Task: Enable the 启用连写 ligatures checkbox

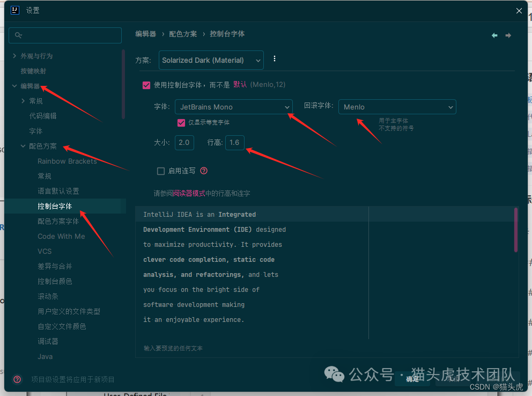Action: point(161,171)
